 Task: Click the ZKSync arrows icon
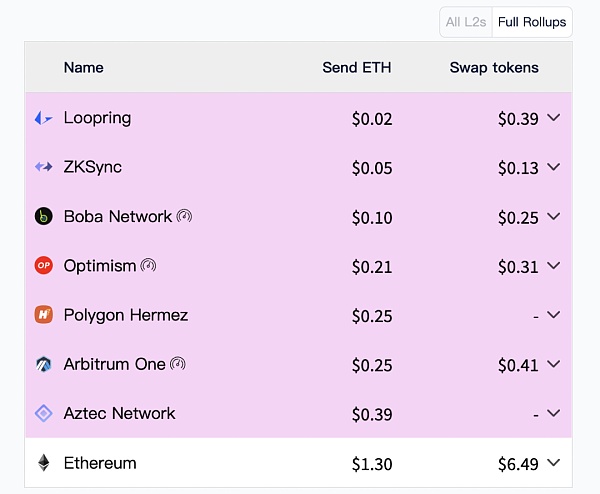(43, 167)
